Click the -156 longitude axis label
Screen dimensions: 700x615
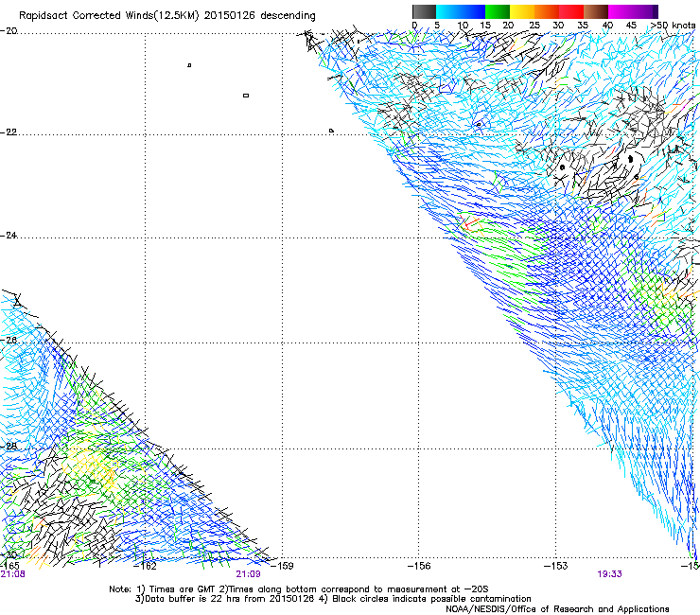(419, 566)
